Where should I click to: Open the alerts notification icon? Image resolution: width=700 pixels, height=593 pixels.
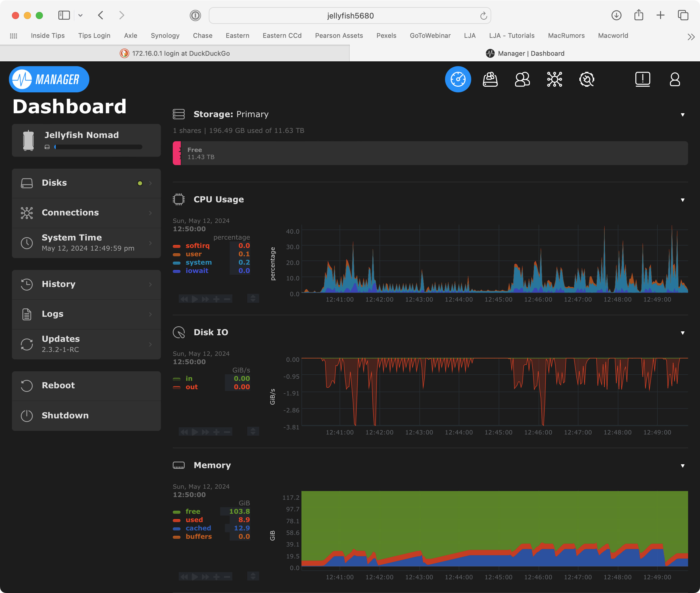pos(643,79)
